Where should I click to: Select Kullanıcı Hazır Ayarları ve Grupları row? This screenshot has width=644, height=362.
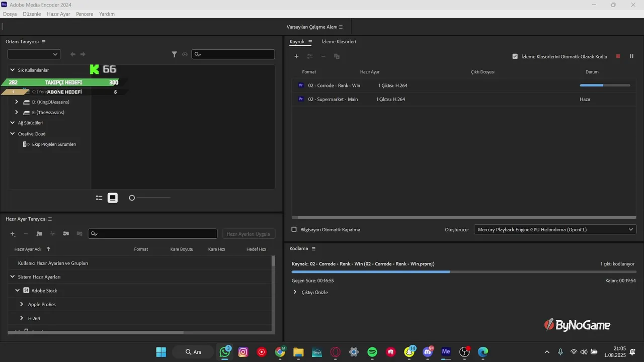[140, 263]
